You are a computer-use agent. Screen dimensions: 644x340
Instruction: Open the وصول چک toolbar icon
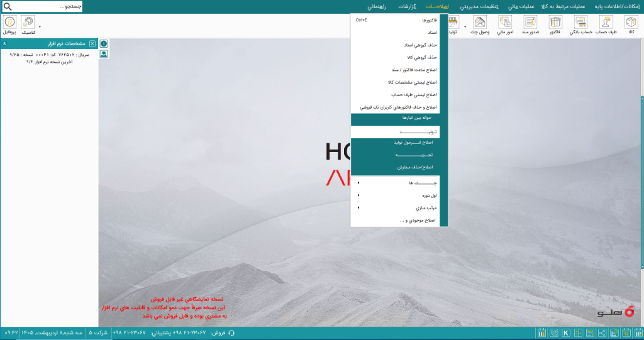coord(480,26)
